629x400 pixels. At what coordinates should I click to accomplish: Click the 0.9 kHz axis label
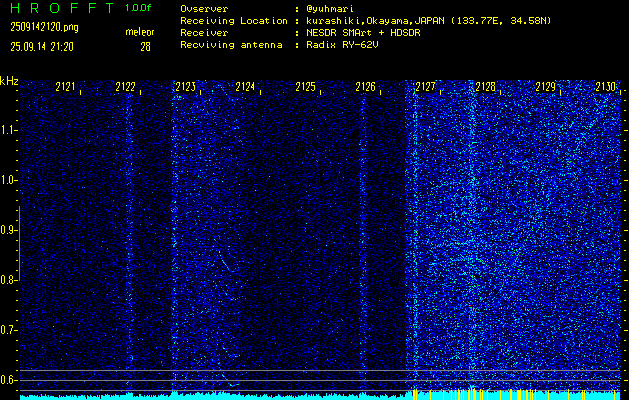[8, 230]
